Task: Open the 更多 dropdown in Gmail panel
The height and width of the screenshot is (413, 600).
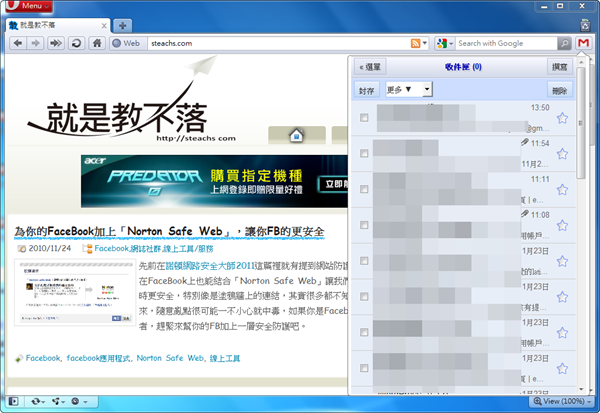Action: 408,90
